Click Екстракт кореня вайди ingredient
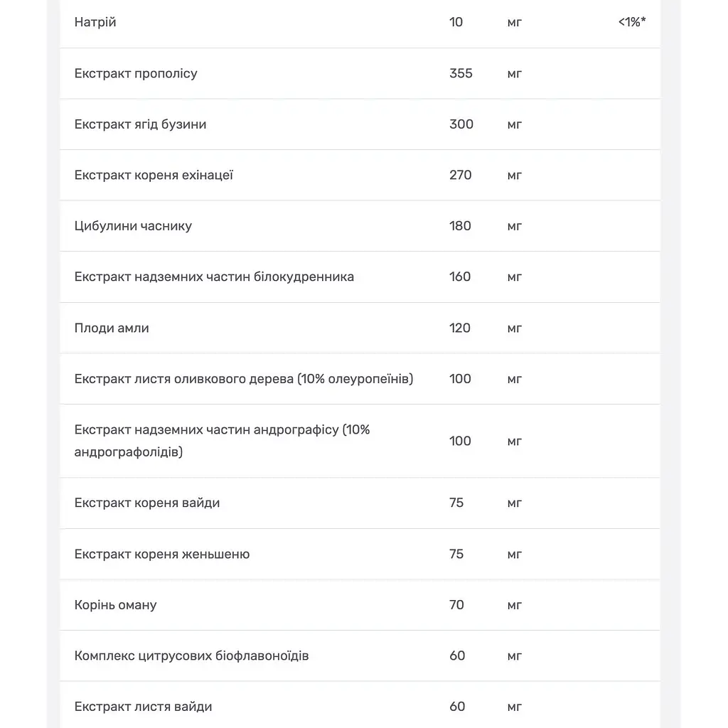The image size is (728, 728). click(146, 503)
